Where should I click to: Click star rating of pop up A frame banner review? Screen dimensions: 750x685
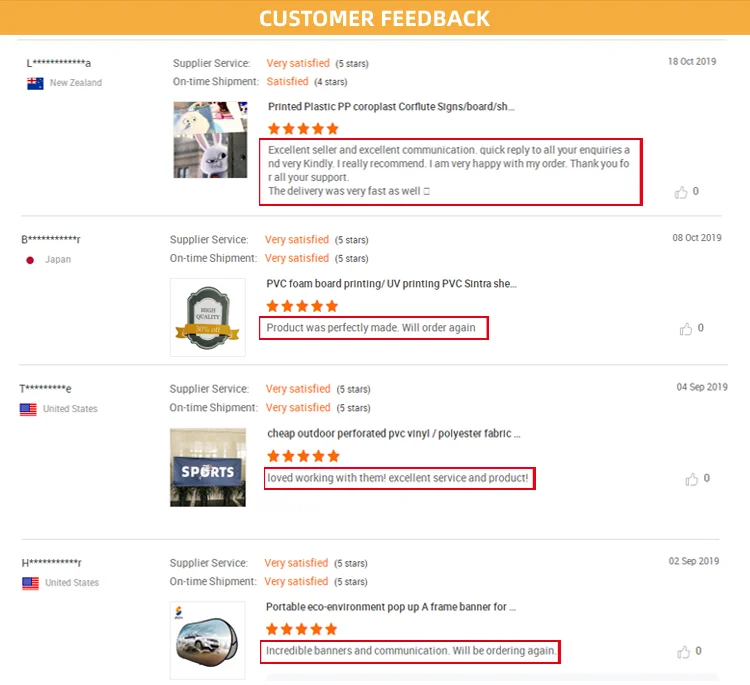click(301, 629)
